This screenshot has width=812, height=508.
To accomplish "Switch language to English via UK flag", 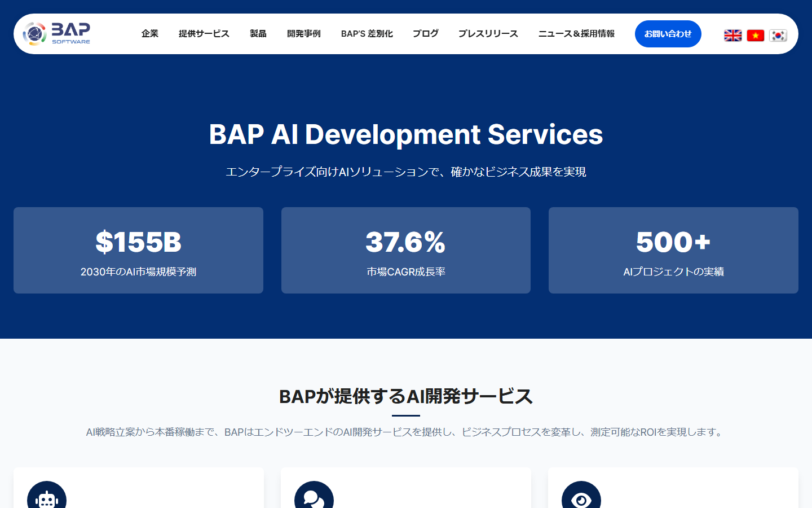I will tap(732, 36).
